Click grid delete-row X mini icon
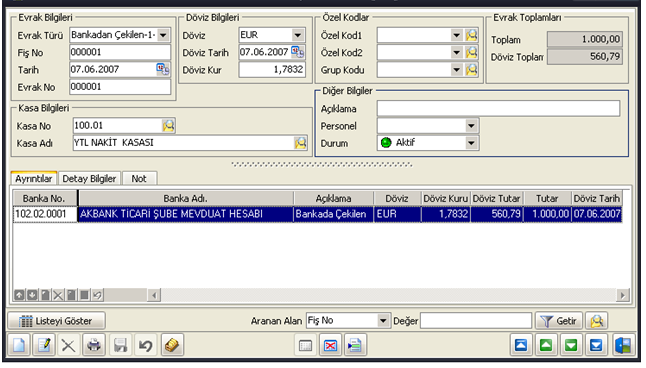This screenshot has width=646, height=368. (58, 295)
